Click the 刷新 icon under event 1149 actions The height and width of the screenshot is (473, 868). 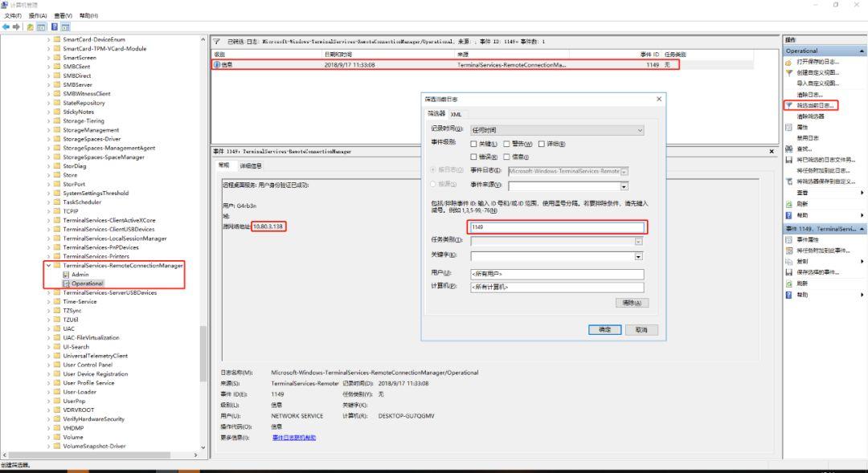[789, 283]
